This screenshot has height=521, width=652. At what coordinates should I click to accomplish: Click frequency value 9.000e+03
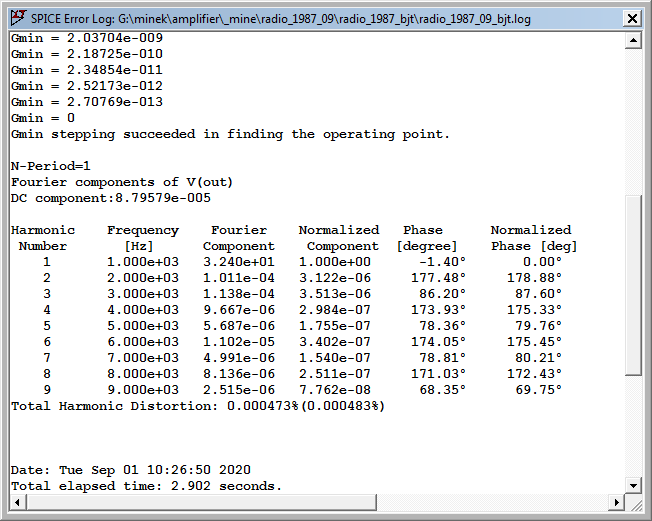tap(143, 390)
